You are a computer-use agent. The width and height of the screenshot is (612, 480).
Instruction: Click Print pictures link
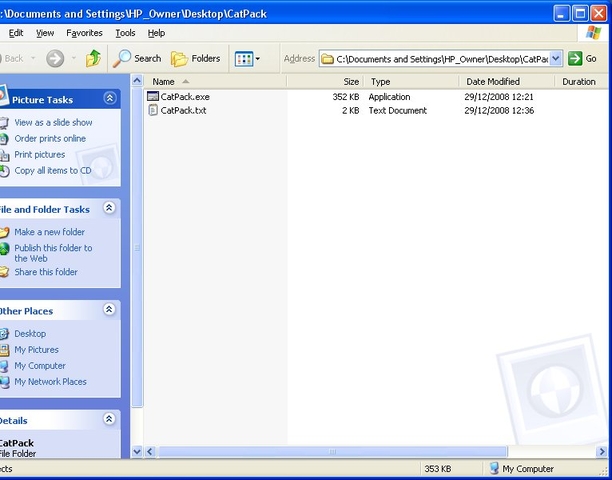(40, 155)
